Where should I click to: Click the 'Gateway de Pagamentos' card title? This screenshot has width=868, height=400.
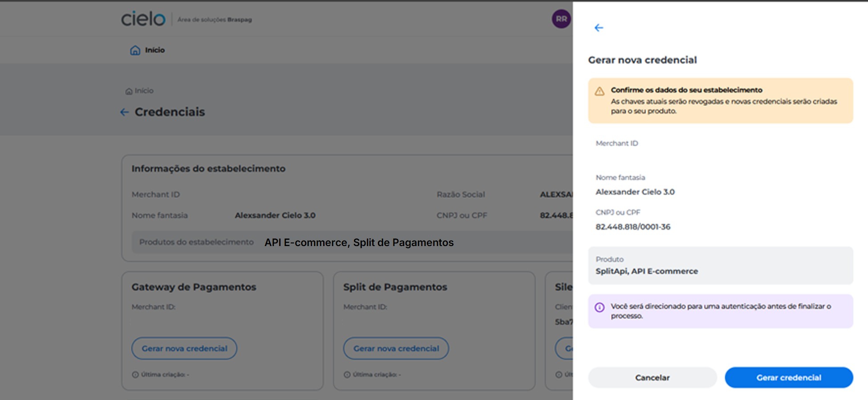194,287
